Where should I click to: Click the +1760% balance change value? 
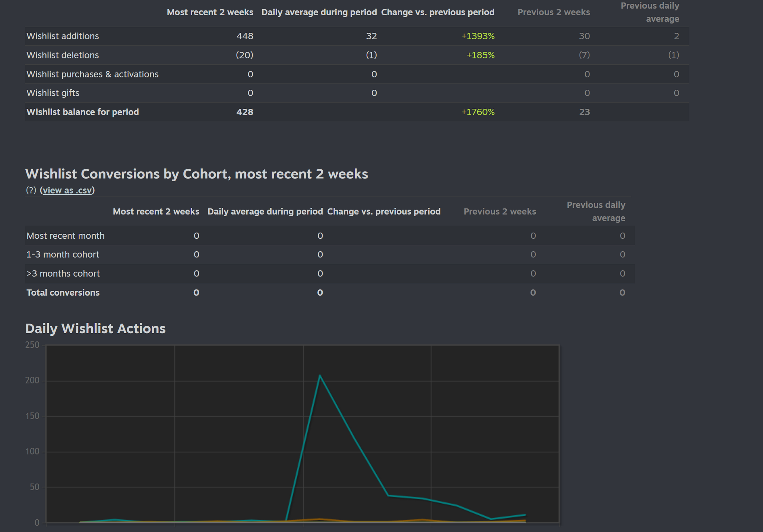478,112
